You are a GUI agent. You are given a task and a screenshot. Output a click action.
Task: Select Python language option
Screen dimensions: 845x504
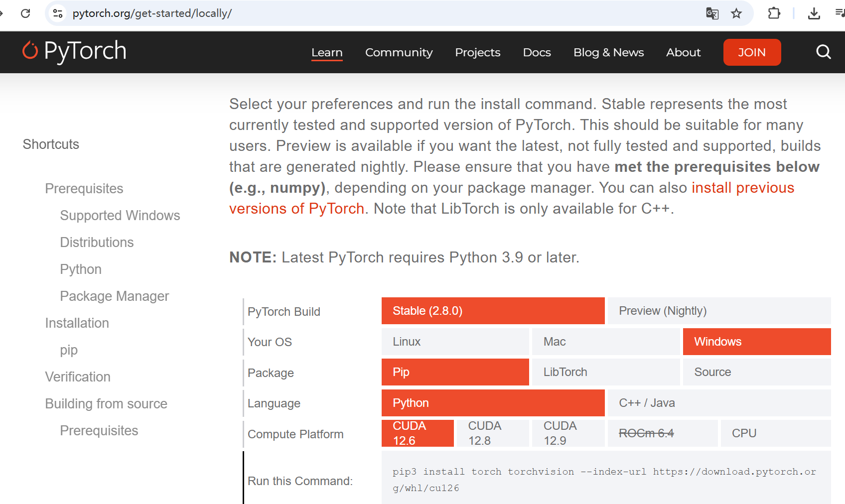[493, 403]
